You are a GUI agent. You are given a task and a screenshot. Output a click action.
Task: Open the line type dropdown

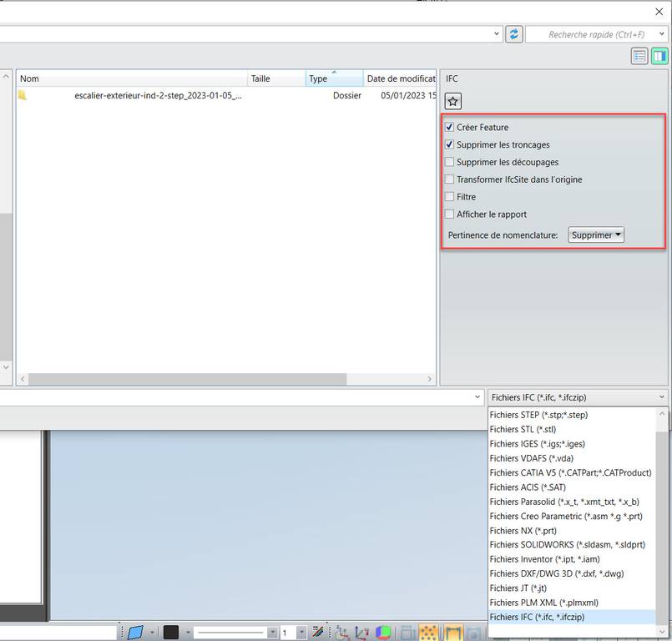point(272,633)
